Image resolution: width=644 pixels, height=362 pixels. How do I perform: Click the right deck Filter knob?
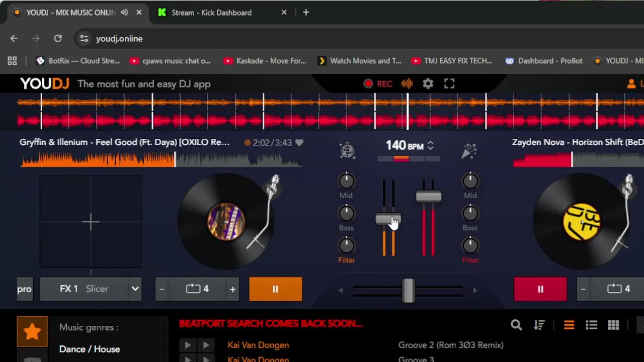[470, 246]
